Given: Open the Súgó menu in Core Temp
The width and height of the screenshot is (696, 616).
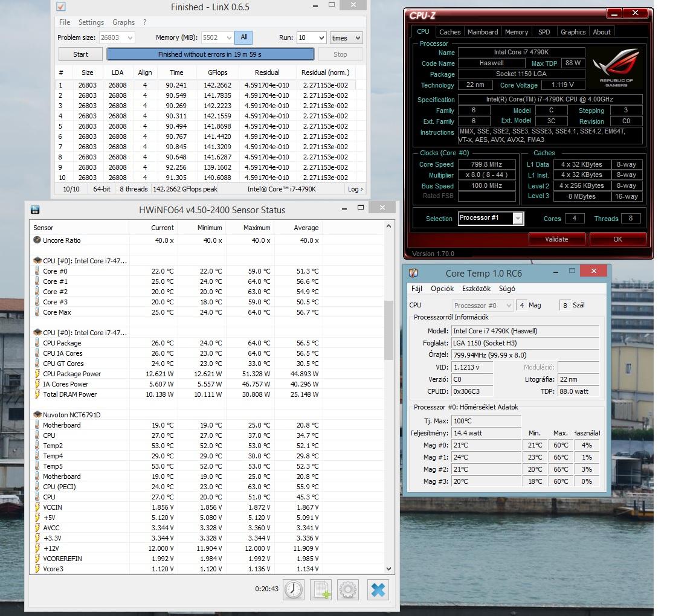Looking at the screenshot, I should (x=507, y=289).
